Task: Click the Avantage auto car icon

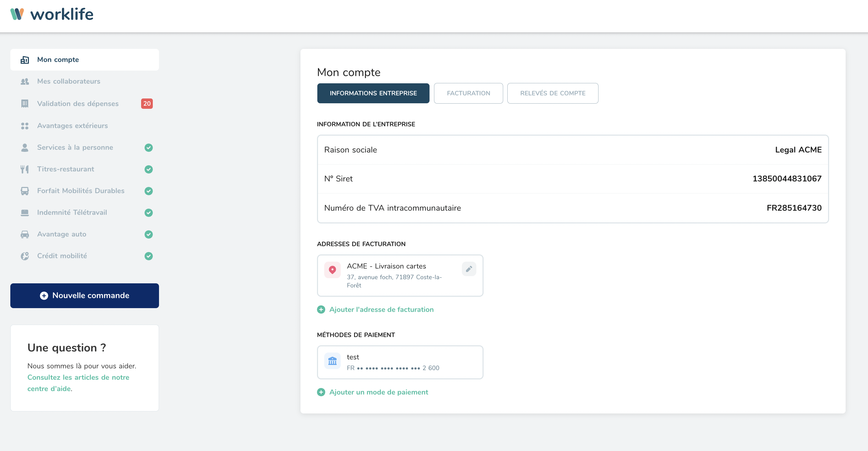Action: point(25,234)
